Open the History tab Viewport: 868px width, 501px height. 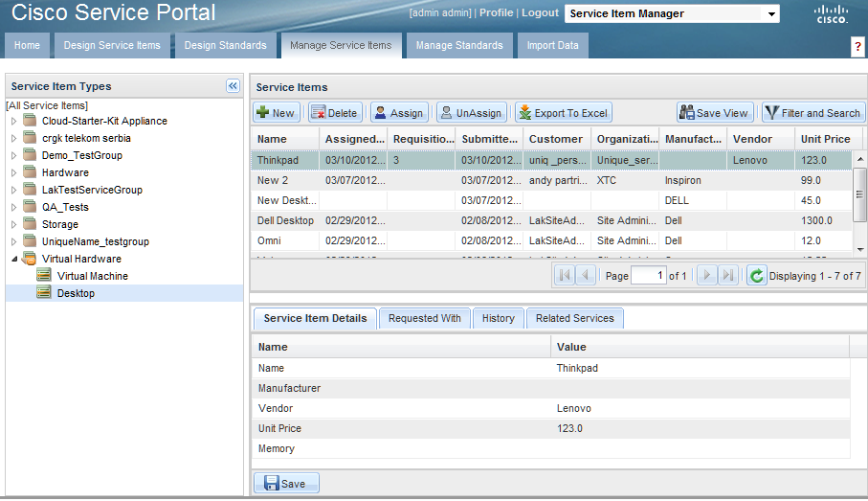498,318
